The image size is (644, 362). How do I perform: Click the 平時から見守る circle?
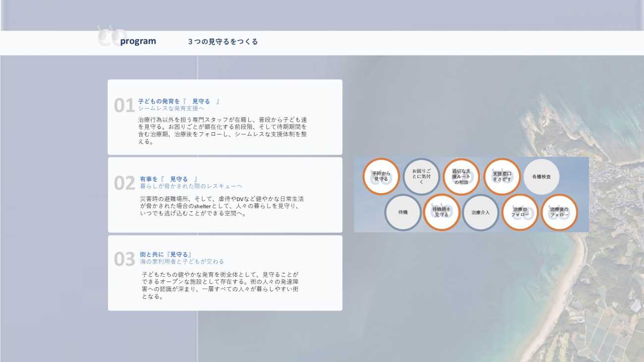381,176
